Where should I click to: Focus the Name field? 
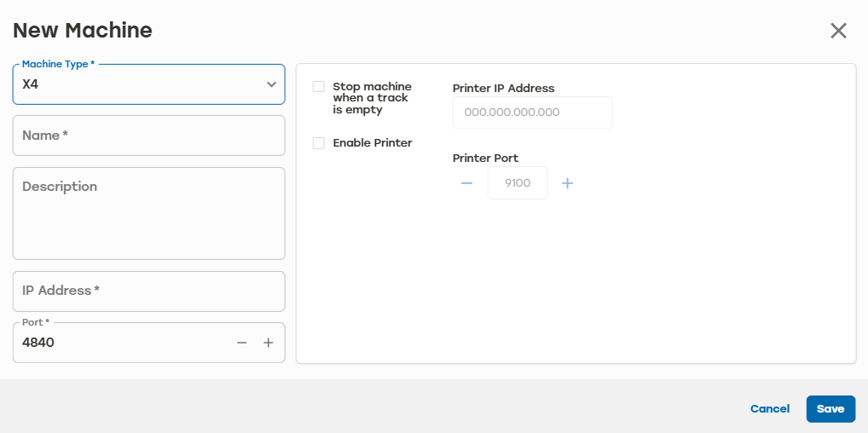coord(149,136)
